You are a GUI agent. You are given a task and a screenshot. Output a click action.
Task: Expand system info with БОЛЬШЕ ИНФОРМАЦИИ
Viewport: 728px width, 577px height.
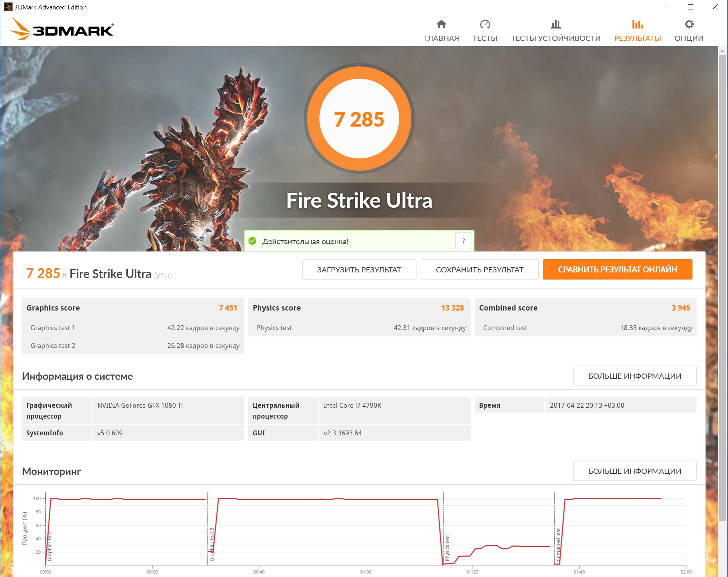[635, 376]
